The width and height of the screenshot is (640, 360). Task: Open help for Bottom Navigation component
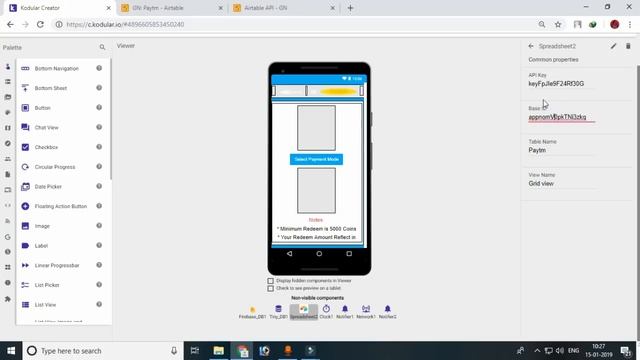click(x=99, y=68)
